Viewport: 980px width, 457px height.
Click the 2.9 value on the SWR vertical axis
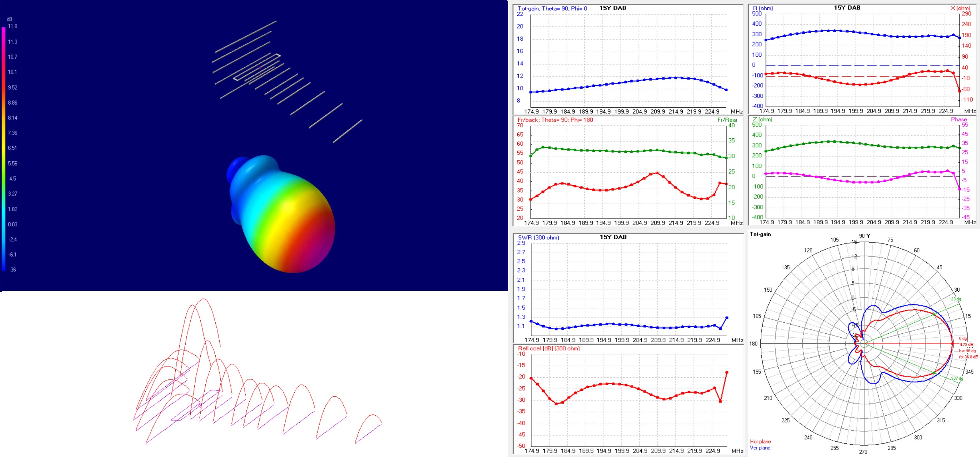(521, 243)
